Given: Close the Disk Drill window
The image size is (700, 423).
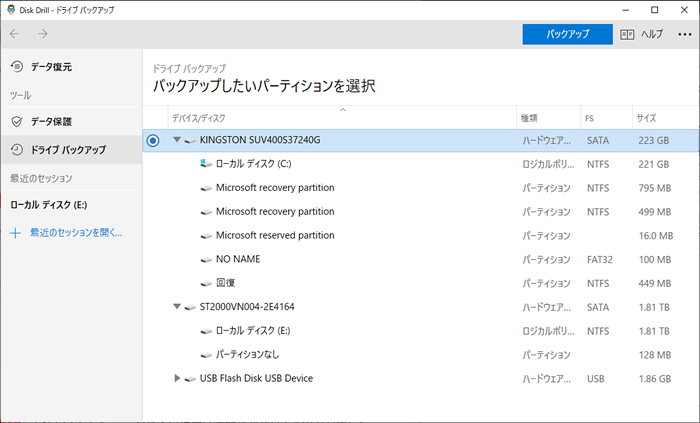Looking at the screenshot, I should [x=684, y=10].
